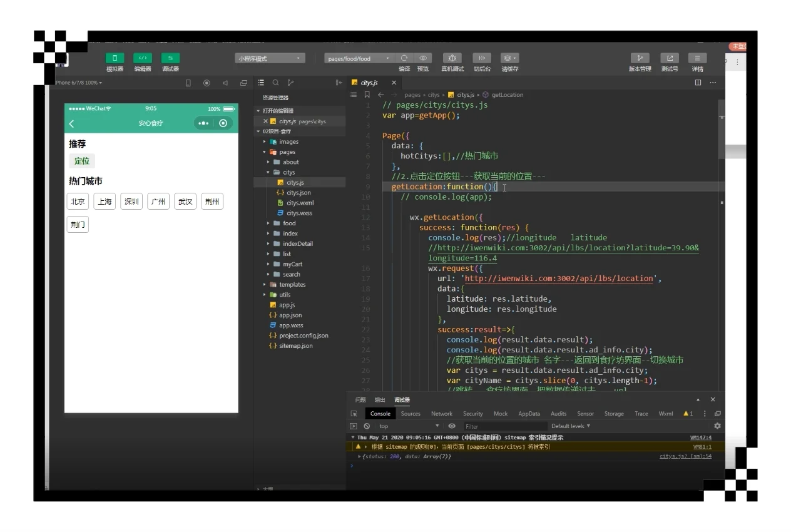Open the search icon in editor sidebar

click(x=275, y=83)
